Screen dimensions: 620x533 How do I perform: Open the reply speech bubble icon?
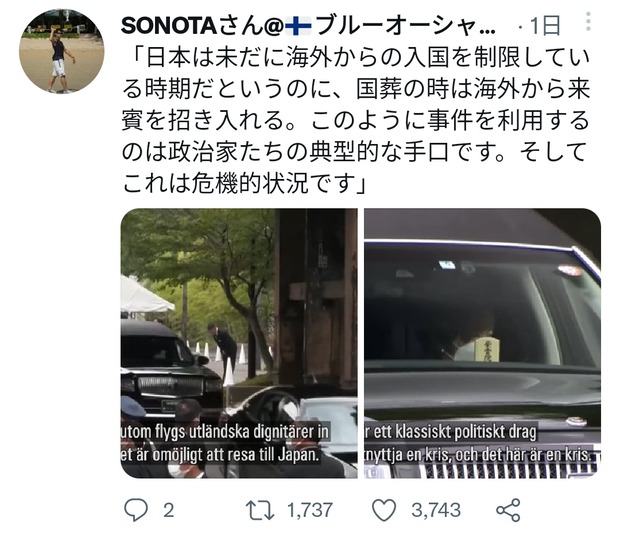pos(136,510)
